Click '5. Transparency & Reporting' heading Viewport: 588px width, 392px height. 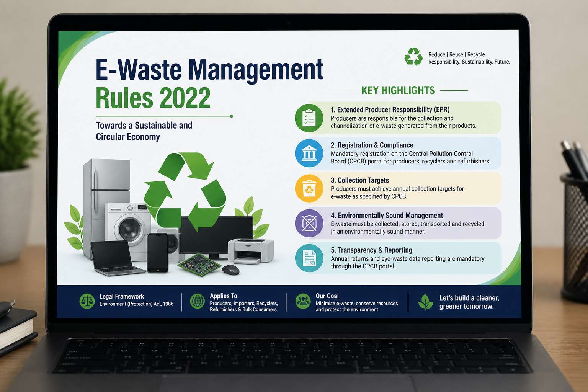372,250
